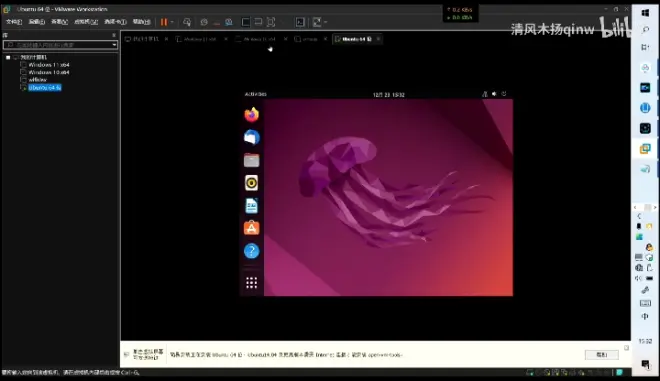Viewport: 660px width, 381px height.
Task: Click the VMware Workstation taskbar icon
Action: (645, 149)
